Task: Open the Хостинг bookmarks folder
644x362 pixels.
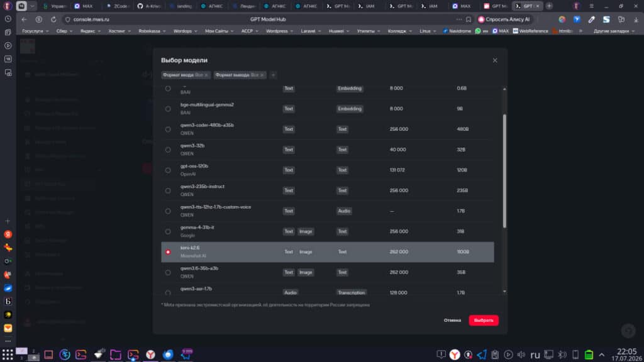Action: tap(119, 31)
